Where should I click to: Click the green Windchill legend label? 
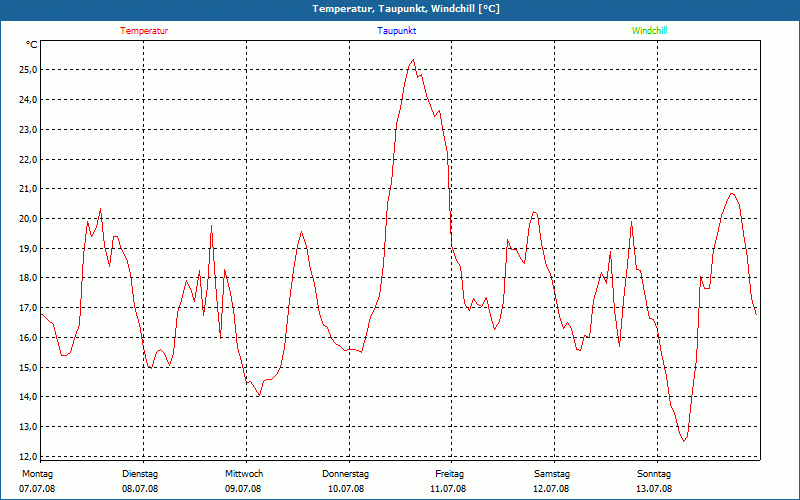click(649, 31)
